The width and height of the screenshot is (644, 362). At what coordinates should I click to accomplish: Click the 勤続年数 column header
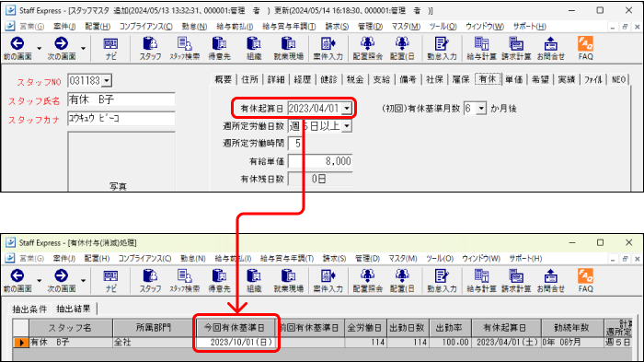pyautogui.click(x=571, y=328)
